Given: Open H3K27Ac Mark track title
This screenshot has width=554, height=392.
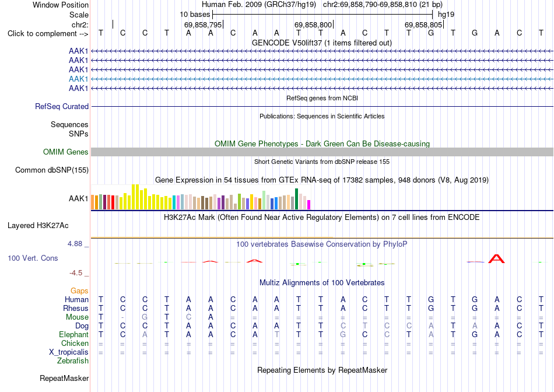Looking at the screenshot, I should pyautogui.click(x=322, y=218).
